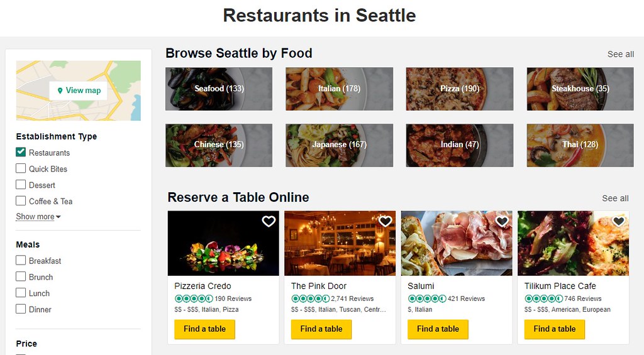The height and width of the screenshot is (355, 644).
Task: See all in Browse Seattle by Food
Action: (x=621, y=54)
